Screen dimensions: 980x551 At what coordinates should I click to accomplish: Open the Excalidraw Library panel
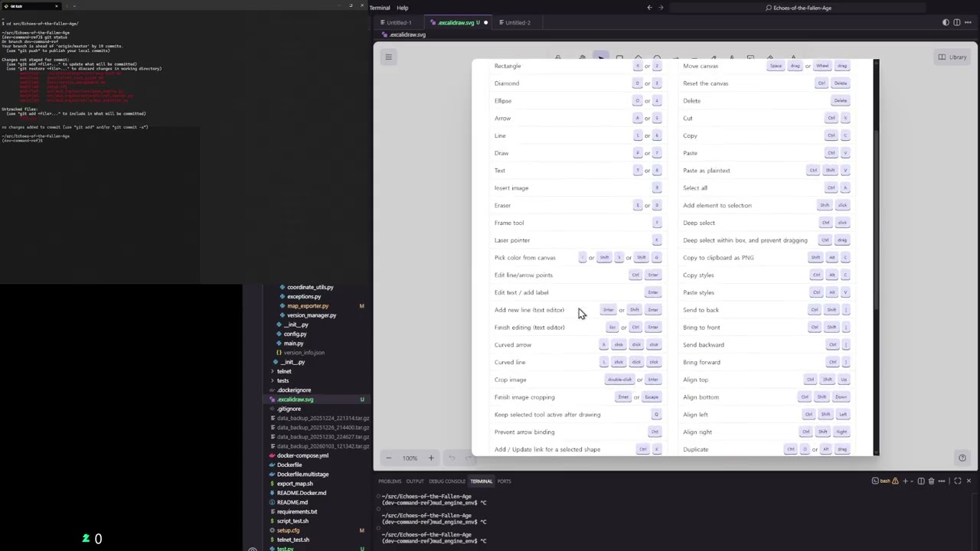(953, 57)
